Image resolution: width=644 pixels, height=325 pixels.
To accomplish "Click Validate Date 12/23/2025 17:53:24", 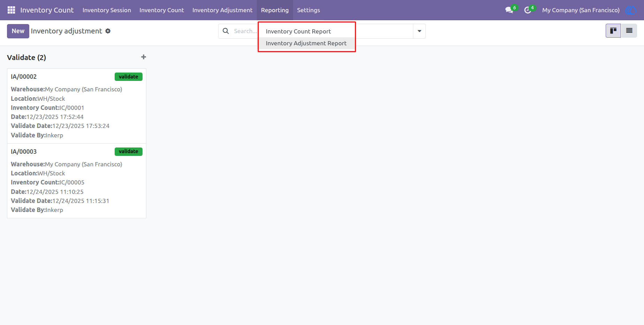I will click(x=60, y=126).
